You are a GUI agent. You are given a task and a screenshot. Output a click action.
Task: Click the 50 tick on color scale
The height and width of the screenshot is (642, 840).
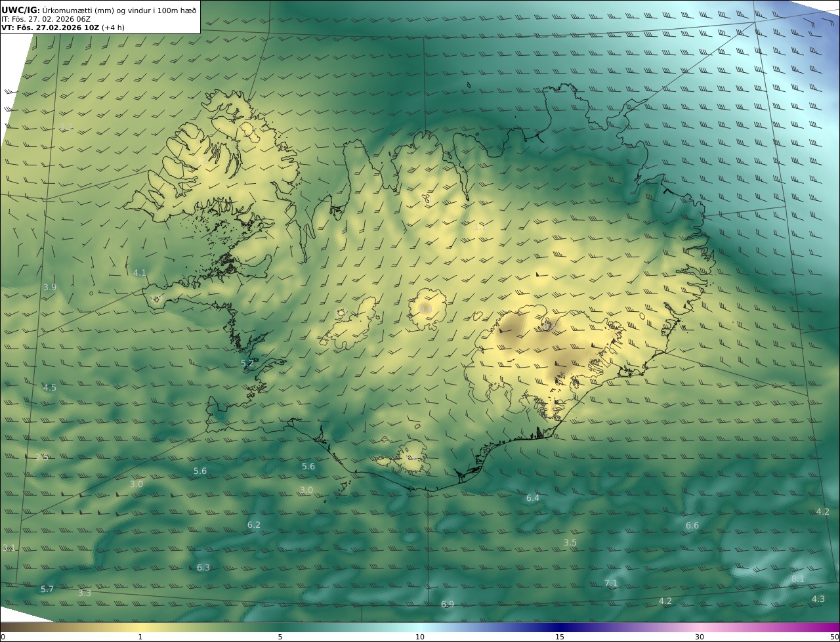834,637
